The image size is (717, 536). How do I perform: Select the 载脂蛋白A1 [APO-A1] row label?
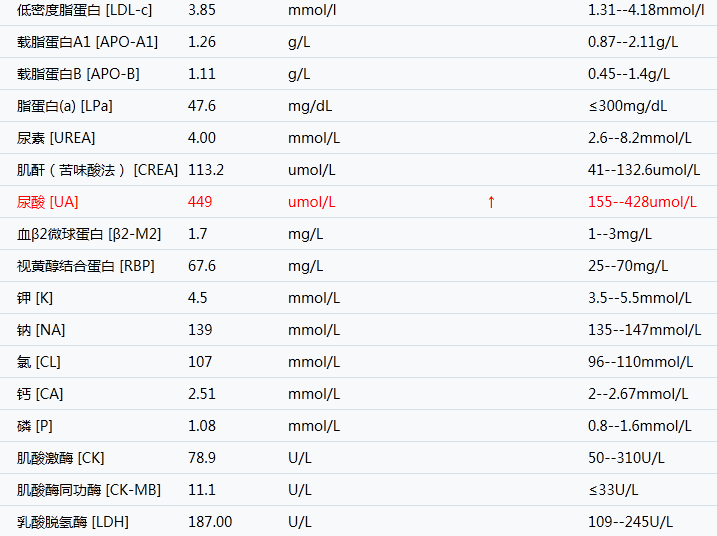[87, 42]
